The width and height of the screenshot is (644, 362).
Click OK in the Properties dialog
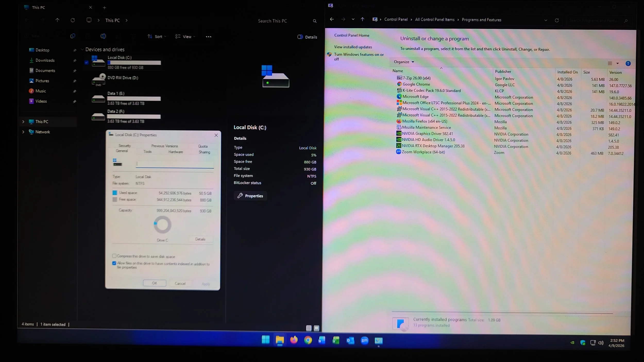point(155,283)
